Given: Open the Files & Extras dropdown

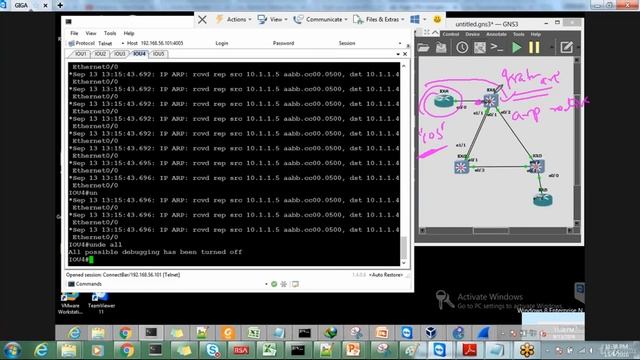Looking at the screenshot, I should click(x=379, y=19).
